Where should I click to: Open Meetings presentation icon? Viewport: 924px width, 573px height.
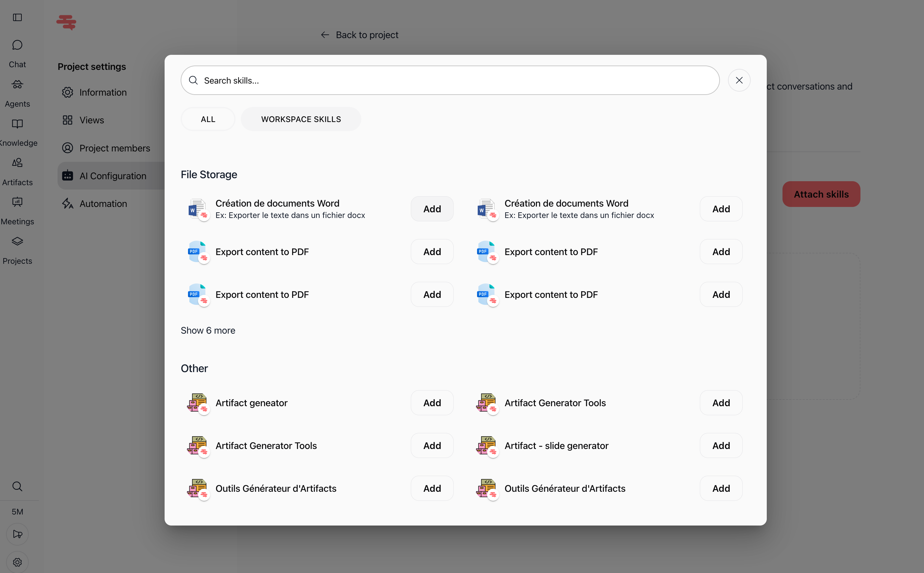[17, 202]
